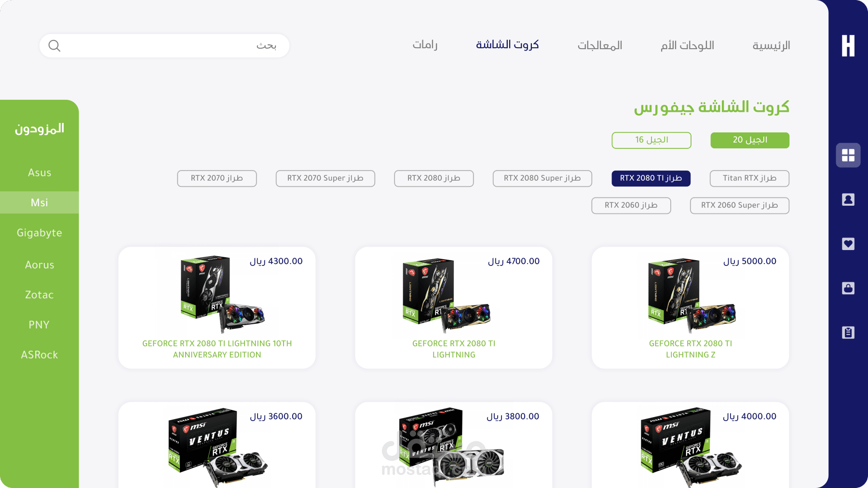Open the shopping bag icon
The width and height of the screenshot is (868, 488).
pyautogui.click(x=848, y=288)
